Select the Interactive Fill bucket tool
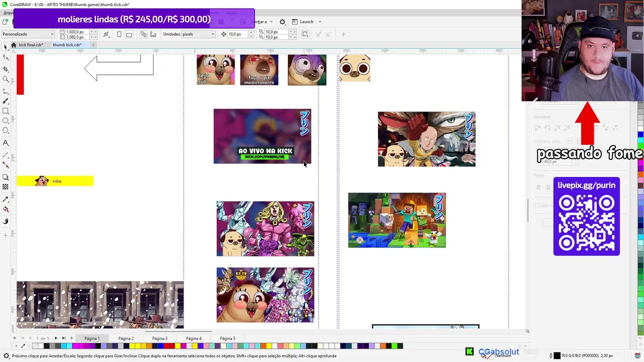 [6, 209]
